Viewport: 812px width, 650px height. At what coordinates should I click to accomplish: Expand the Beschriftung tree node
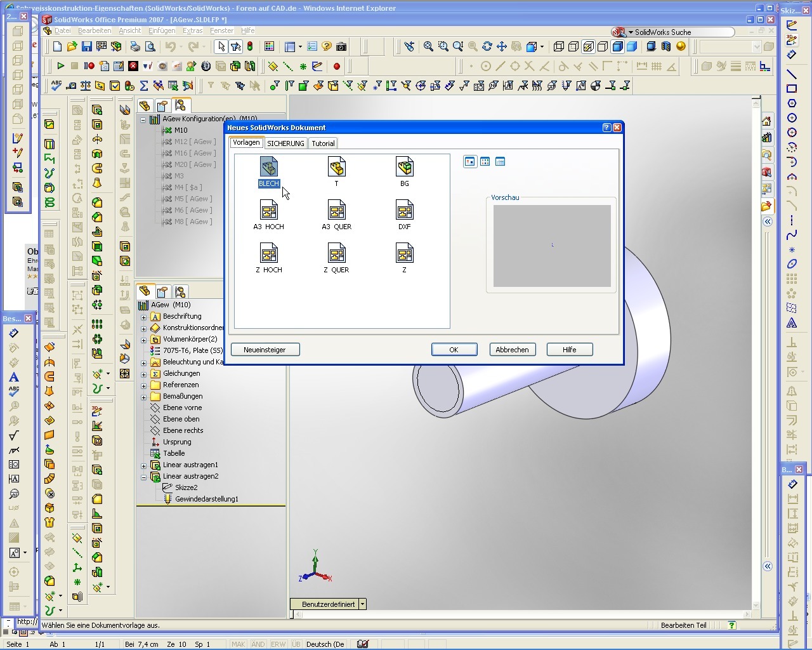coord(143,317)
